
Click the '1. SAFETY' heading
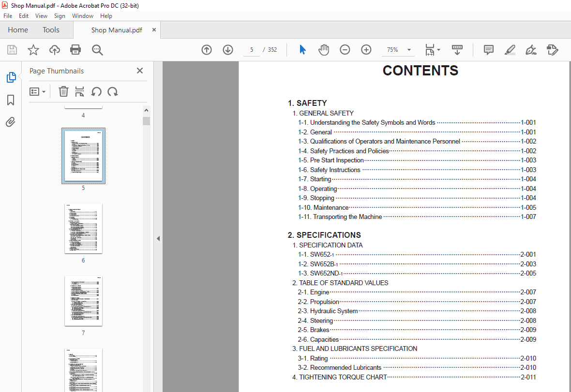(x=307, y=103)
